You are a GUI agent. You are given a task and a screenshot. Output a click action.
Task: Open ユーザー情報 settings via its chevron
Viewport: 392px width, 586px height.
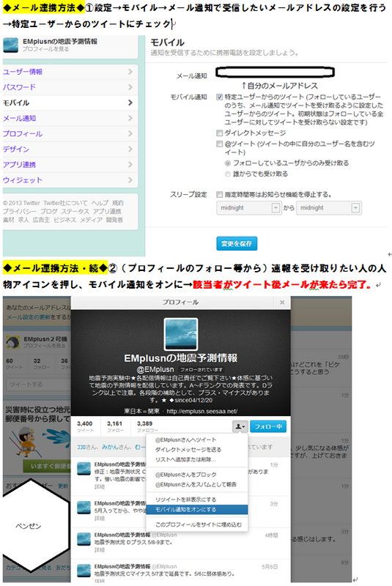(130, 71)
